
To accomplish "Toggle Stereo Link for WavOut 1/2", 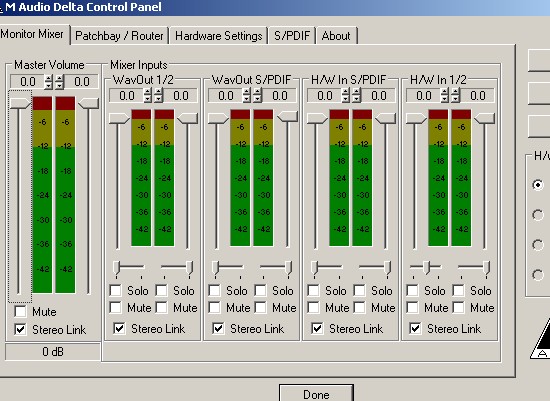I will pos(119,328).
